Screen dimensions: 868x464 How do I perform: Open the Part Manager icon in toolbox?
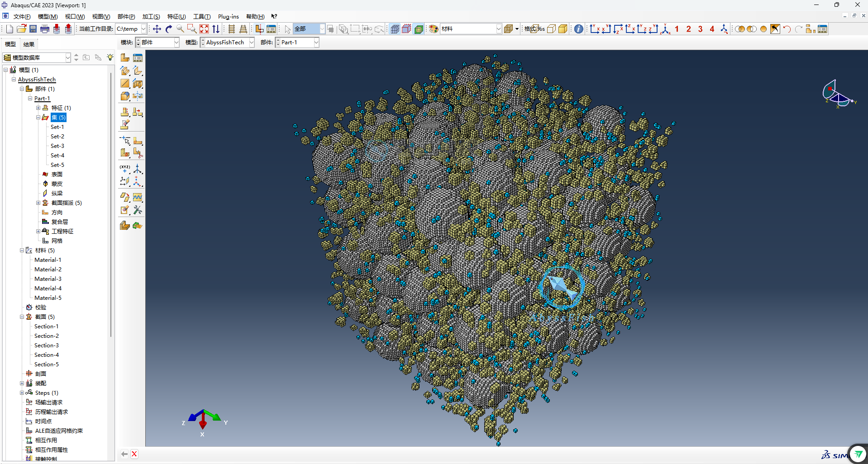coord(138,58)
